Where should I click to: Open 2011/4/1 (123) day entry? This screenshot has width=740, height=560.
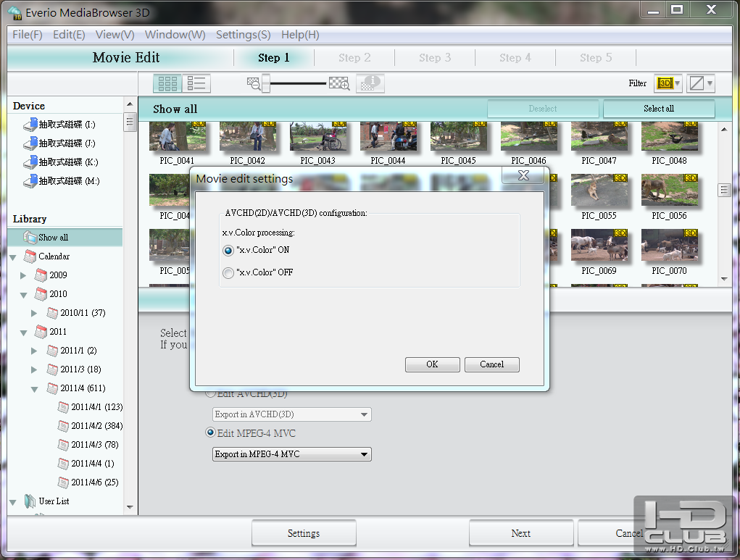(x=90, y=407)
